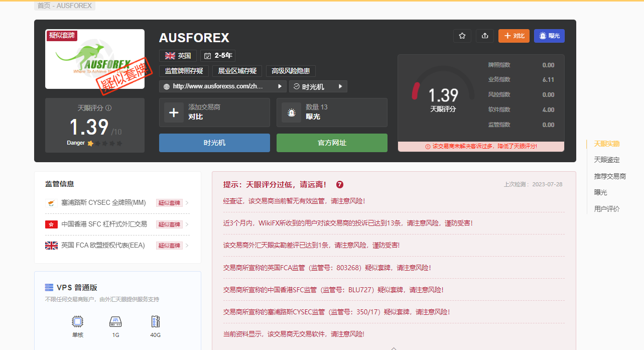
Task: Click the 风控指数 0.00 row
Action: [x=522, y=94]
